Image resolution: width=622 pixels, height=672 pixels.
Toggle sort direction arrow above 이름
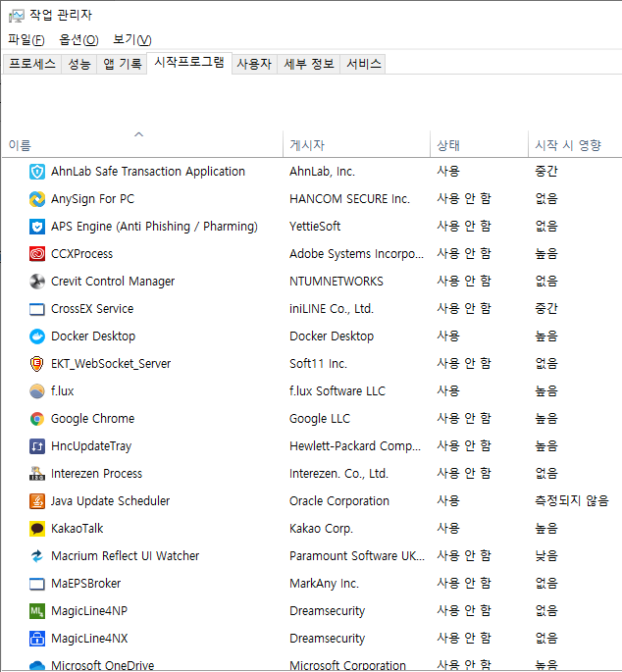138,134
